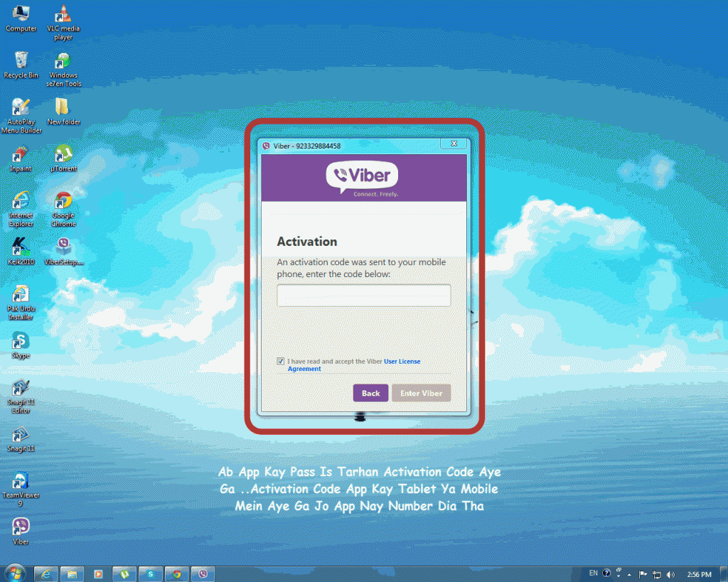The width and height of the screenshot is (728, 582).
Task: Open Windows Explorer from the taskbar
Action: tap(72, 574)
